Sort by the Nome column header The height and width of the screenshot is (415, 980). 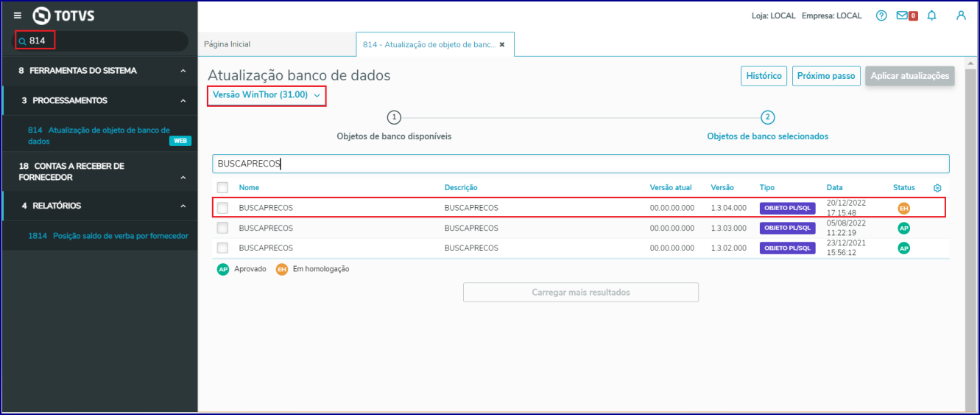click(249, 188)
